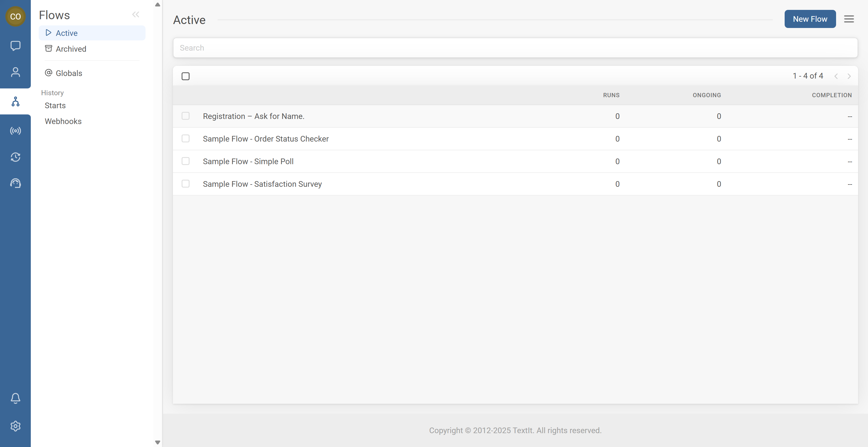Go to next page of flows
Image resolution: width=868 pixels, height=447 pixels.
[x=849, y=76]
